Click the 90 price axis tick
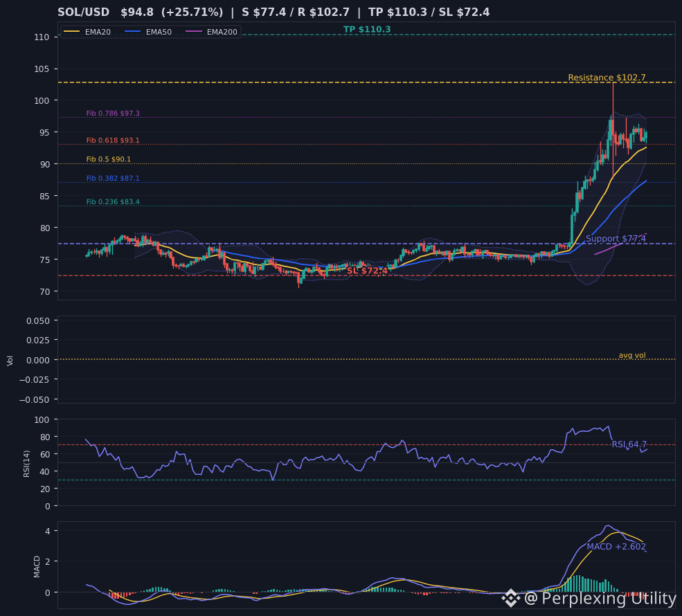The image size is (682, 616). click(44, 164)
